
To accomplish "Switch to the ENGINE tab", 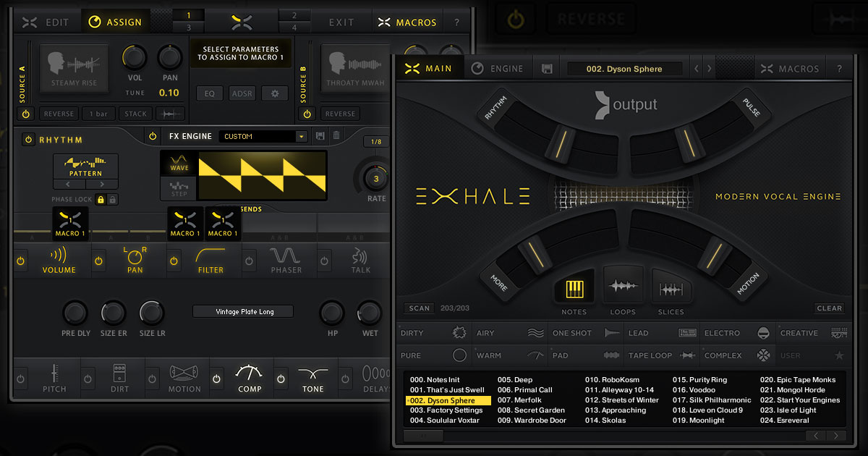I will click(x=497, y=69).
